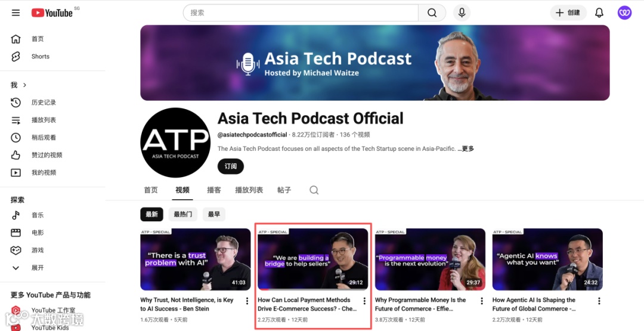Viewport: 644px width, 331px height.
Task: Open notifications bell
Action: pos(599,13)
